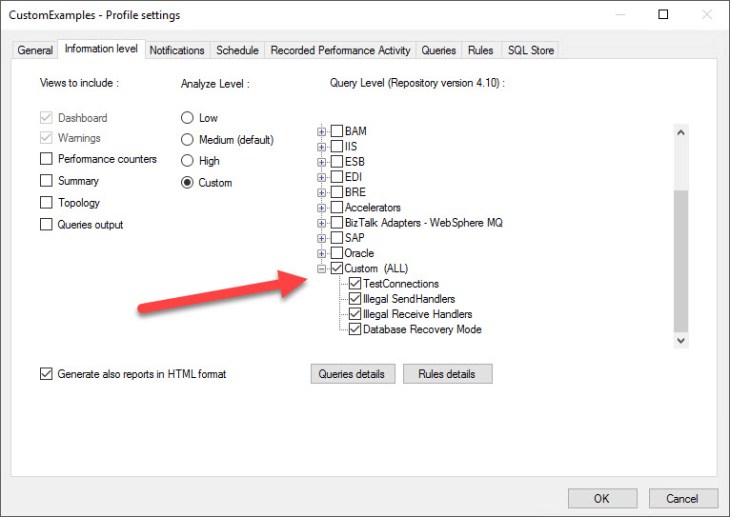This screenshot has height=517, width=730.
Task: Check the Topology view option
Action: tap(46, 203)
